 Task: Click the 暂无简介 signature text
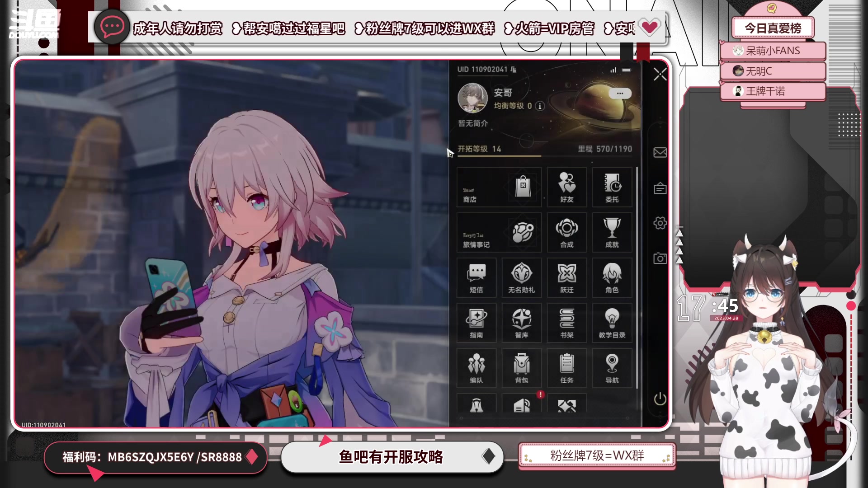coord(473,123)
